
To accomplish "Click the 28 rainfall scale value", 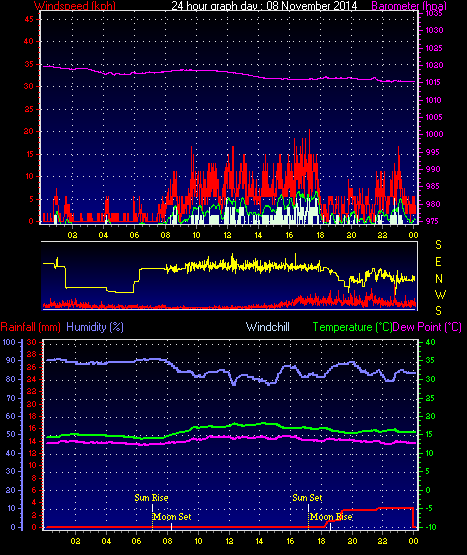I will coord(32,354).
